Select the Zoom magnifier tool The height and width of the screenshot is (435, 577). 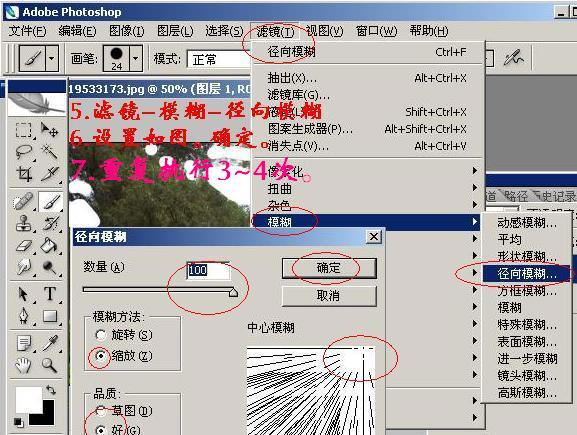click(50, 365)
